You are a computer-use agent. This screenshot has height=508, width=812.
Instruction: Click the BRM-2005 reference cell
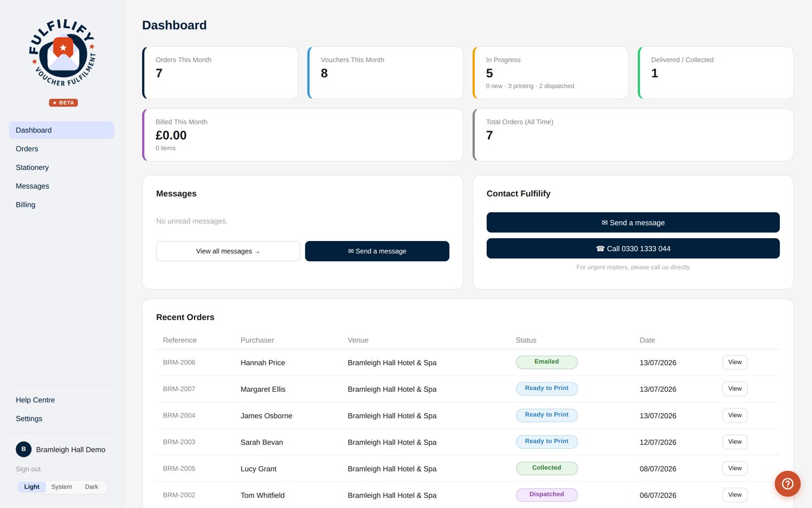(179, 468)
